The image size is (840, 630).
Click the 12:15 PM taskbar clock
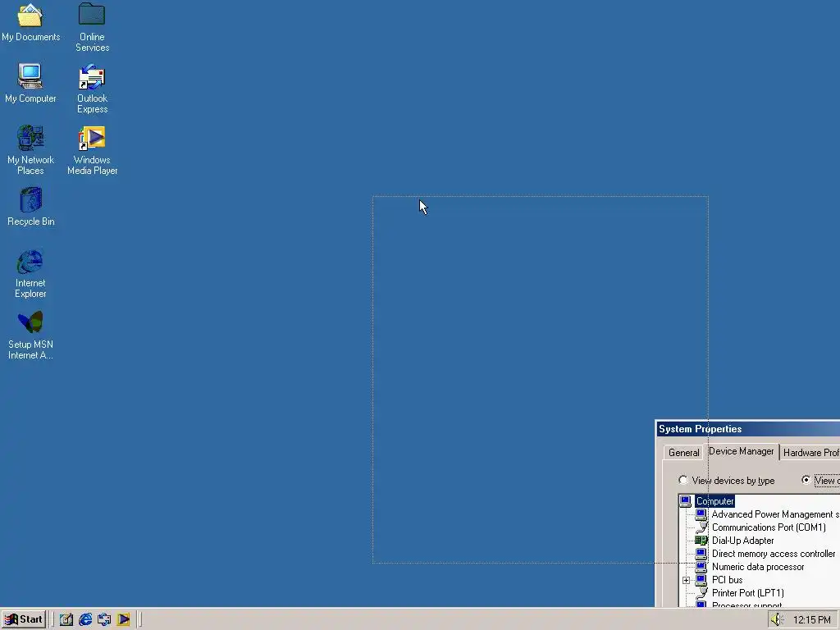(x=811, y=620)
